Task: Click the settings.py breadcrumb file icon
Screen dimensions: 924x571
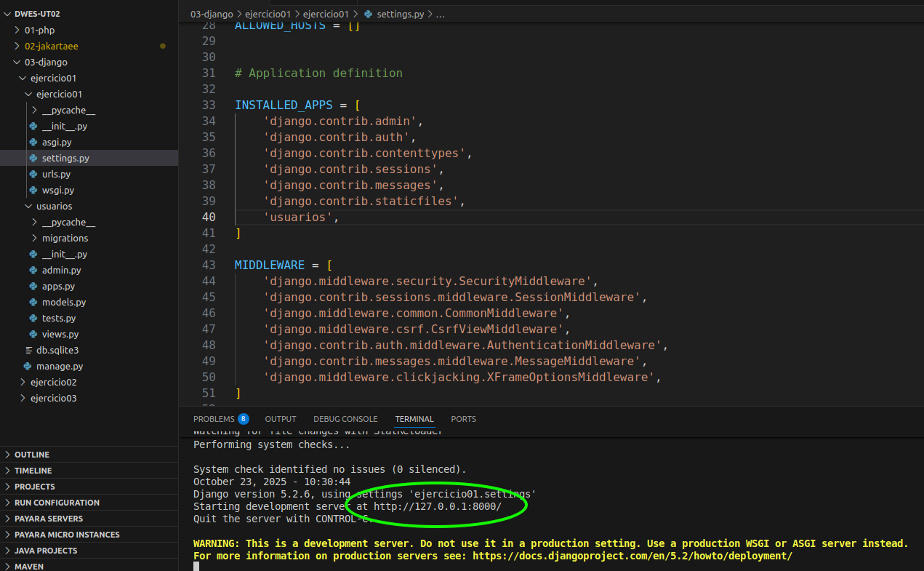Action: [368, 14]
